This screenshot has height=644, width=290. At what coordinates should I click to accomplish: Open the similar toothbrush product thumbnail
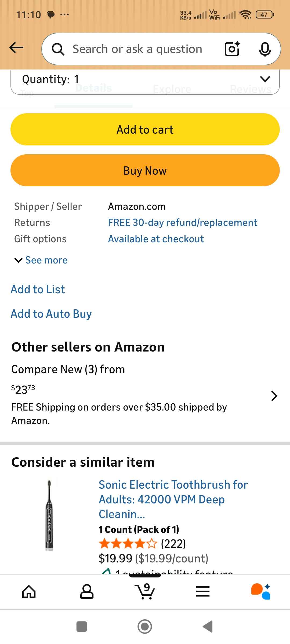49,515
